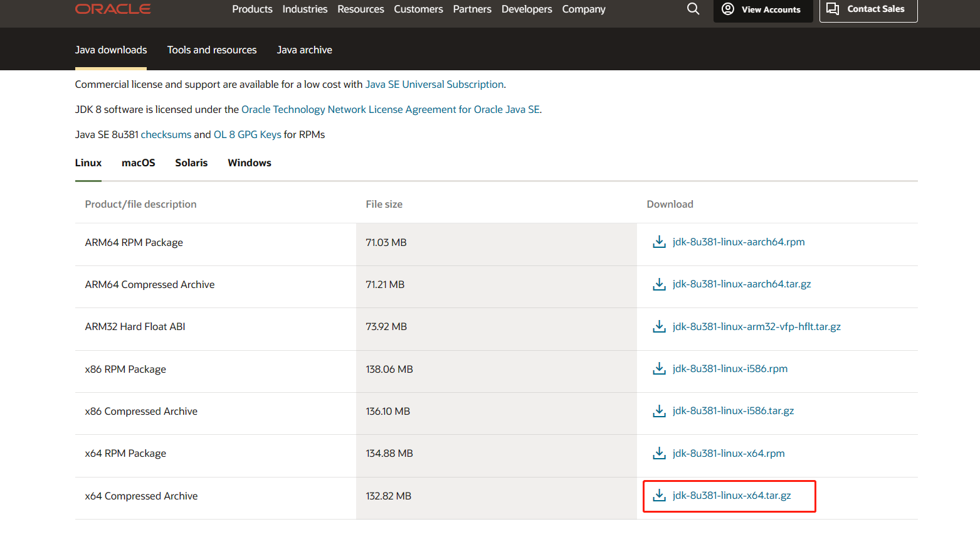980x534 pixels.
Task: Click the File size column header
Action: click(384, 205)
